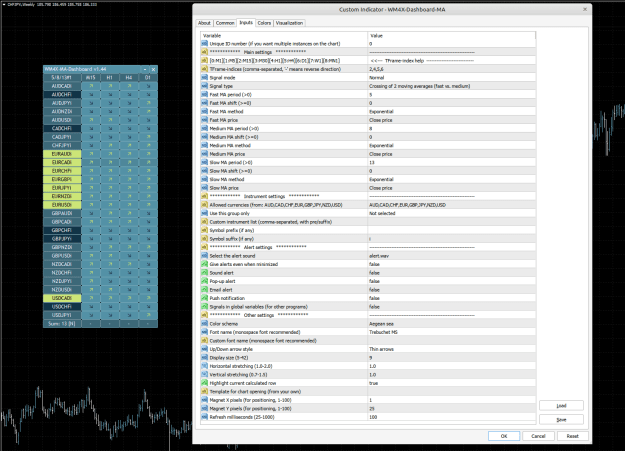Click the boolean icon beside Push notification

click(204, 298)
